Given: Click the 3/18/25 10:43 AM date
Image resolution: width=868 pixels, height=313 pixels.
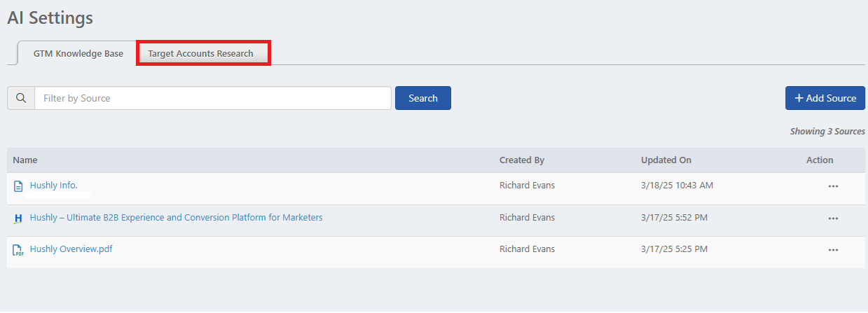Looking at the screenshot, I should tap(677, 186).
